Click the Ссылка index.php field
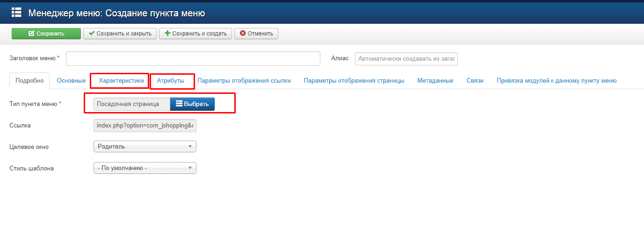This screenshot has height=240, width=644. [145, 126]
